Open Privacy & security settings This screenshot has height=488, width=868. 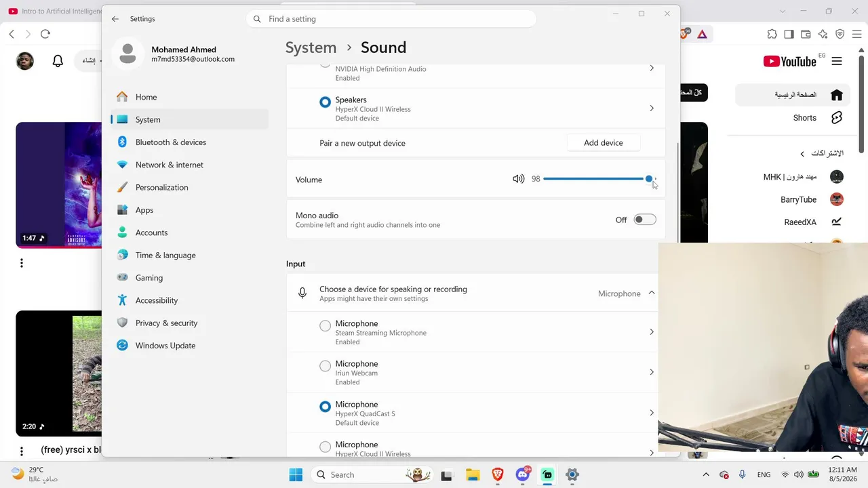[x=190, y=323]
